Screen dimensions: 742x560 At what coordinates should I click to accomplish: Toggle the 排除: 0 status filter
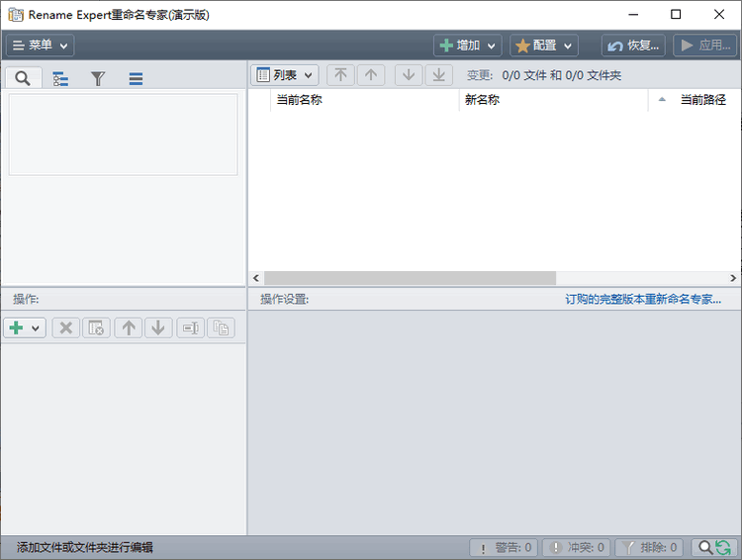click(x=649, y=548)
